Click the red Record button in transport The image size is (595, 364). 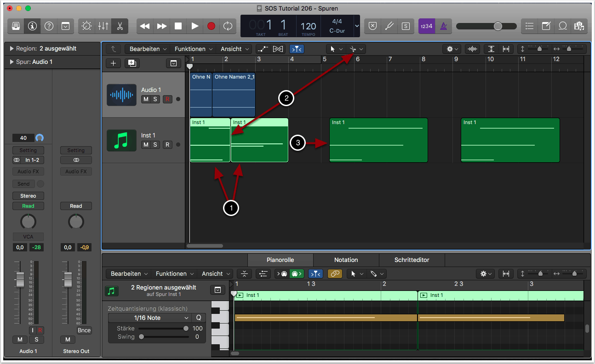211,26
